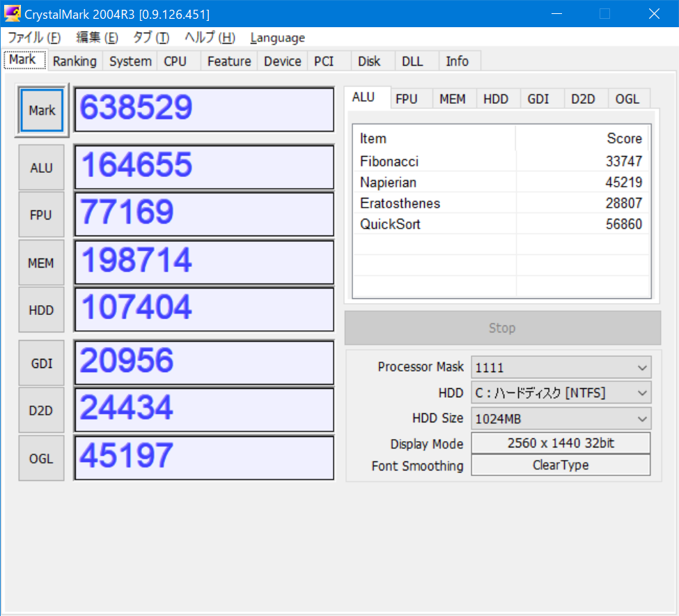
Task: Run the D2D benchmark
Action: (x=41, y=410)
